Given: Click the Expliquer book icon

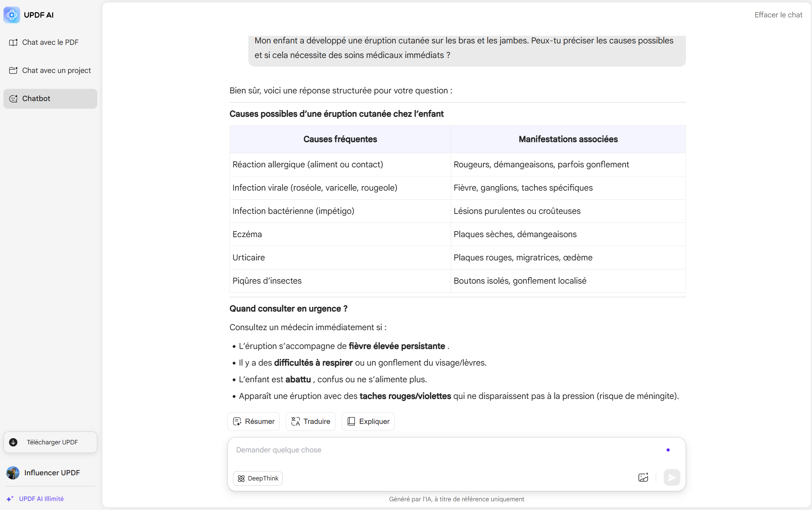Looking at the screenshot, I should click(351, 421).
